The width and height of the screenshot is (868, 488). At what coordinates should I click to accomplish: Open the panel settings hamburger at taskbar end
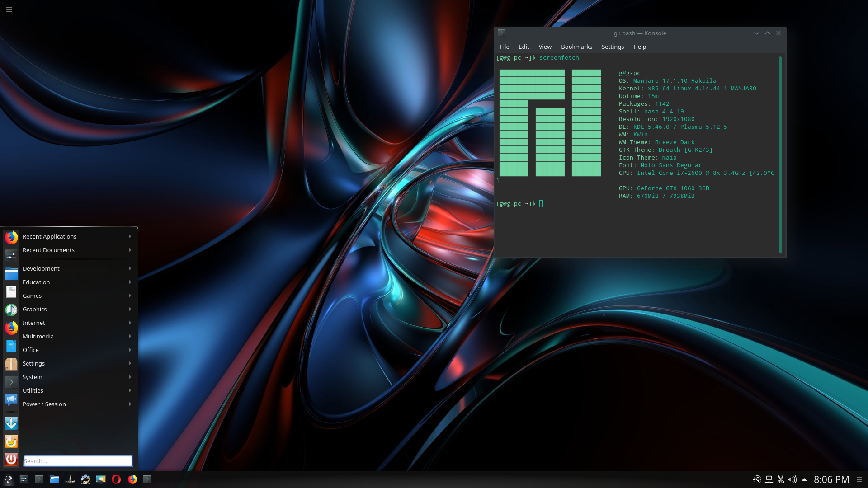tap(859, 479)
